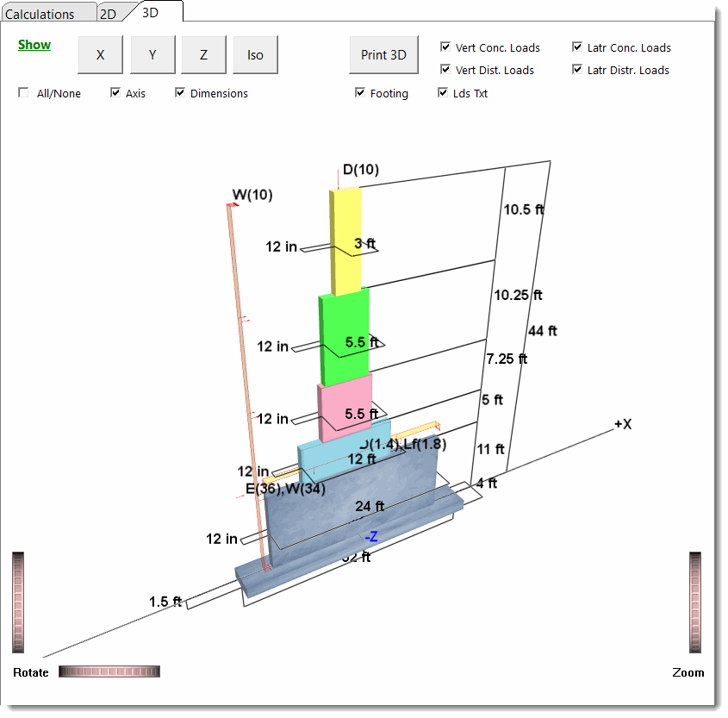The width and height of the screenshot is (728, 718).
Task: Disable Latr Distr. Loads display
Action: tap(577, 70)
